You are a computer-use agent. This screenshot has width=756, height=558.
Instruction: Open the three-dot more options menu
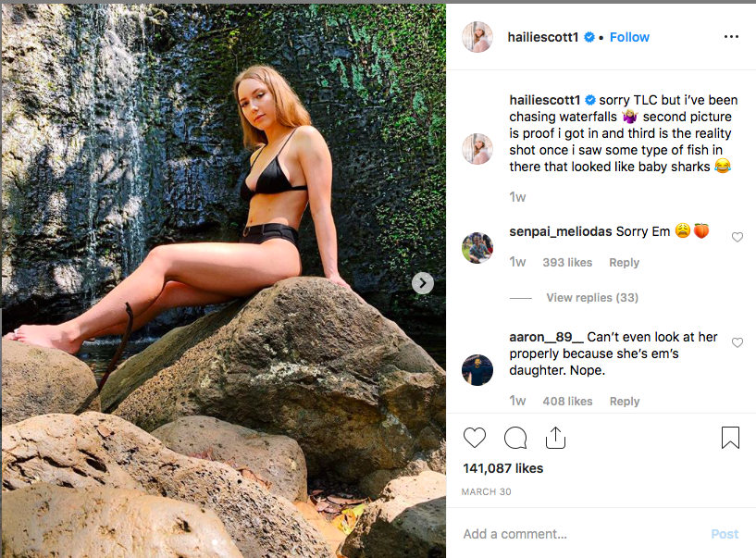[731, 37]
